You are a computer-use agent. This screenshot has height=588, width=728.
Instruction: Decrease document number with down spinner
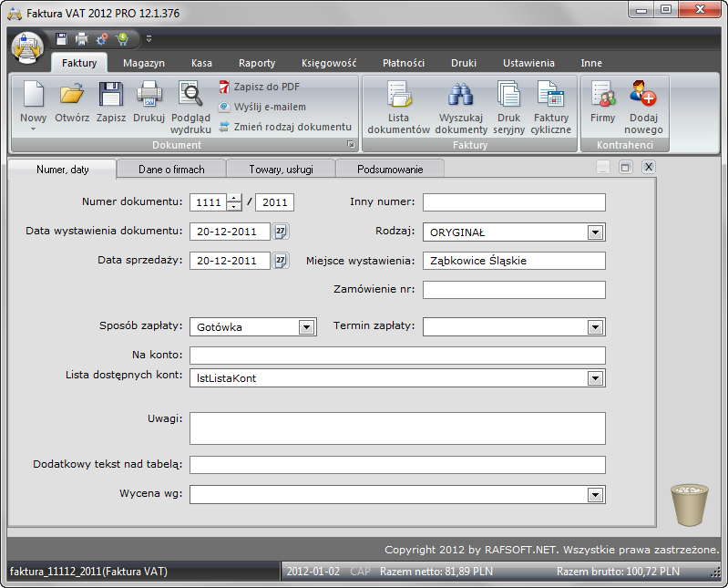pos(234,206)
